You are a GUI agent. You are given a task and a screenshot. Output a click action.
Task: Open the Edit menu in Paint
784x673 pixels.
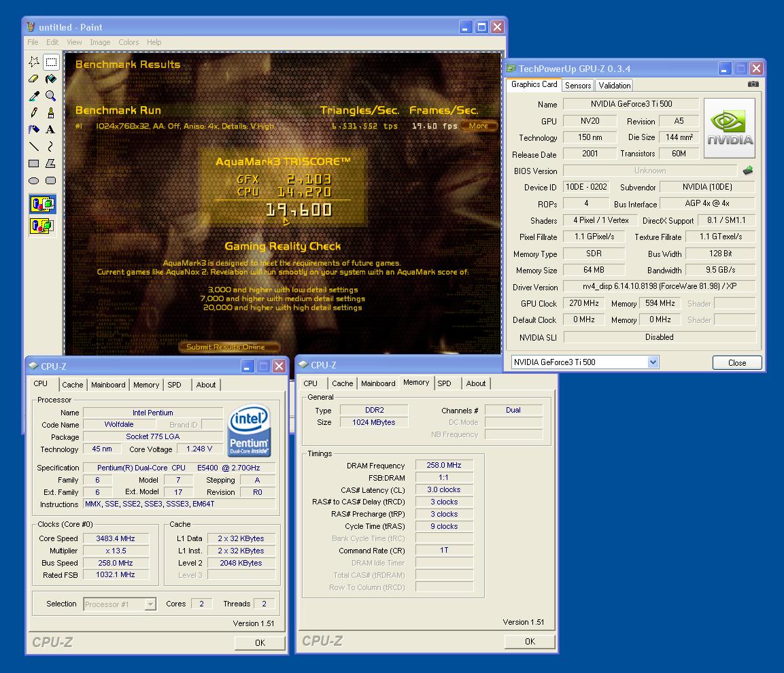point(52,43)
